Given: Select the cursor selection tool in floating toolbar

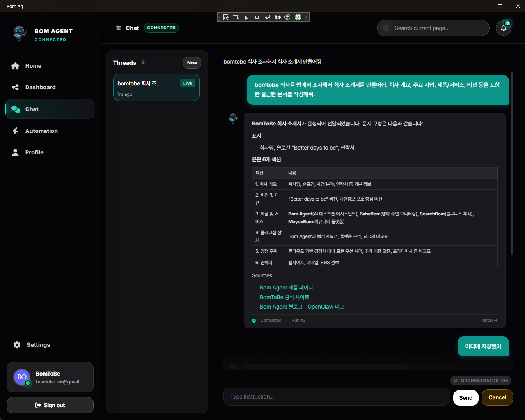Looking at the screenshot, I should tap(247, 17).
